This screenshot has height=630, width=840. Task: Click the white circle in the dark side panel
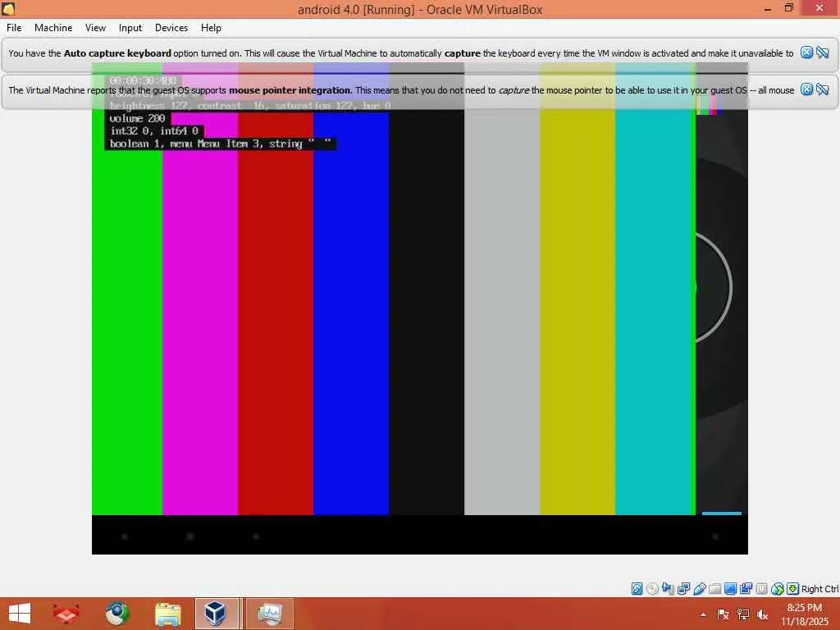coord(715,288)
